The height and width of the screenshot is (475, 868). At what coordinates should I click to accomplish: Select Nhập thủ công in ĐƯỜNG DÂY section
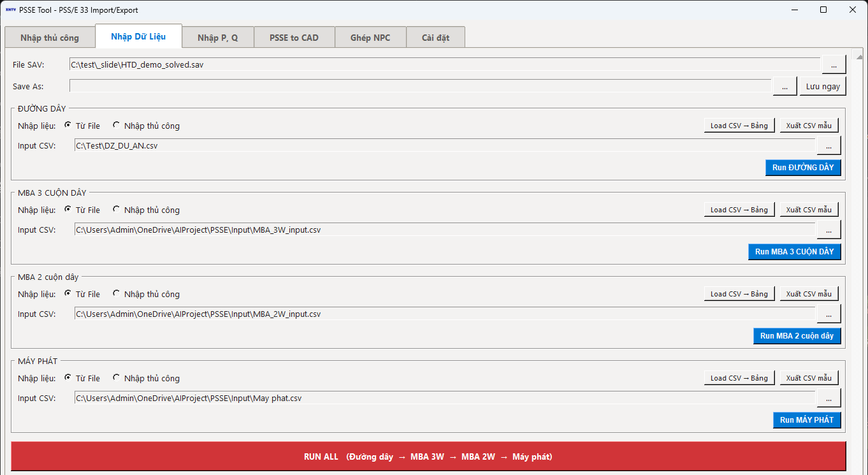pyautogui.click(x=146, y=126)
